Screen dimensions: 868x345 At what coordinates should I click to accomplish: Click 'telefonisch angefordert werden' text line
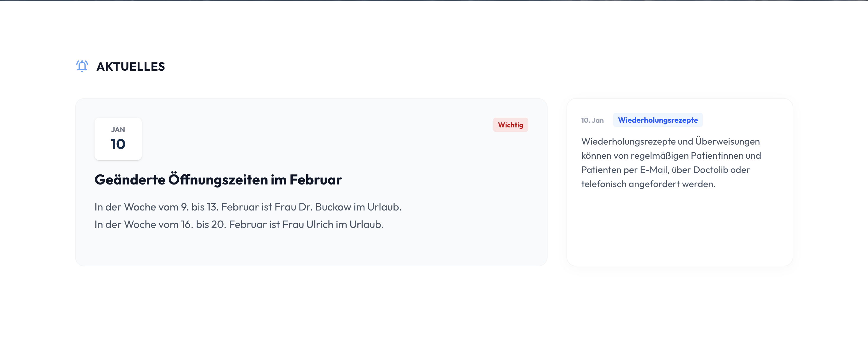(648, 184)
